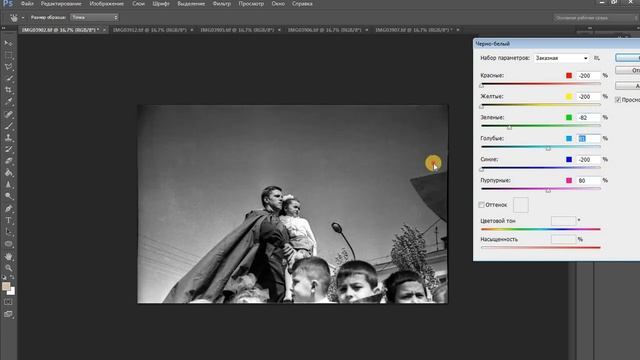Select the Paint Bucket tool
Screen dimensions: 640x360
click(x=8, y=173)
